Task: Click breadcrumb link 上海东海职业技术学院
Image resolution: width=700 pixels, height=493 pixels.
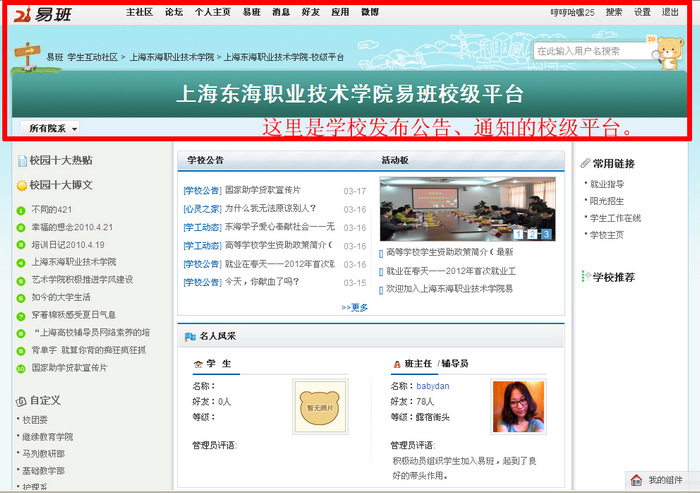Action: (x=172, y=57)
